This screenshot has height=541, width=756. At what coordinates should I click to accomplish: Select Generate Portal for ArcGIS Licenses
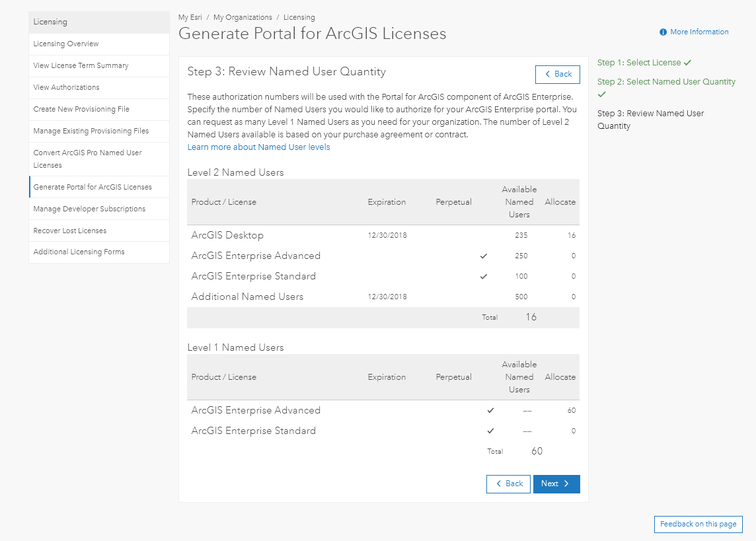tap(93, 188)
